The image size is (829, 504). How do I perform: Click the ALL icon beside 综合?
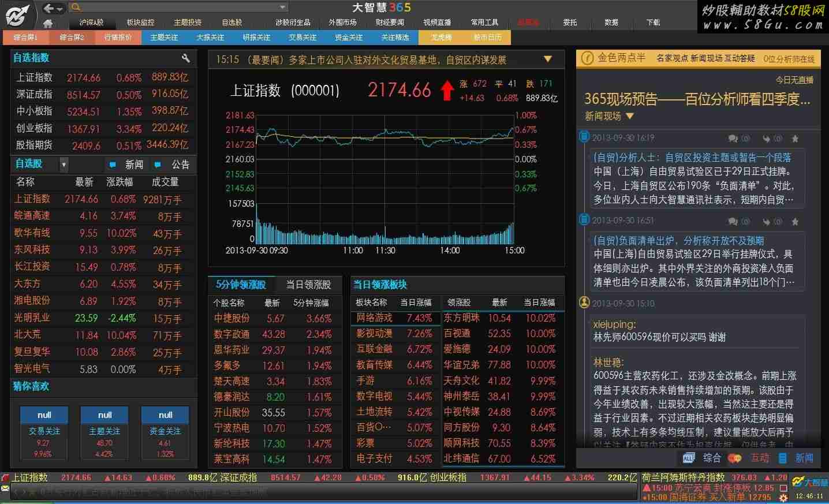[689, 458]
